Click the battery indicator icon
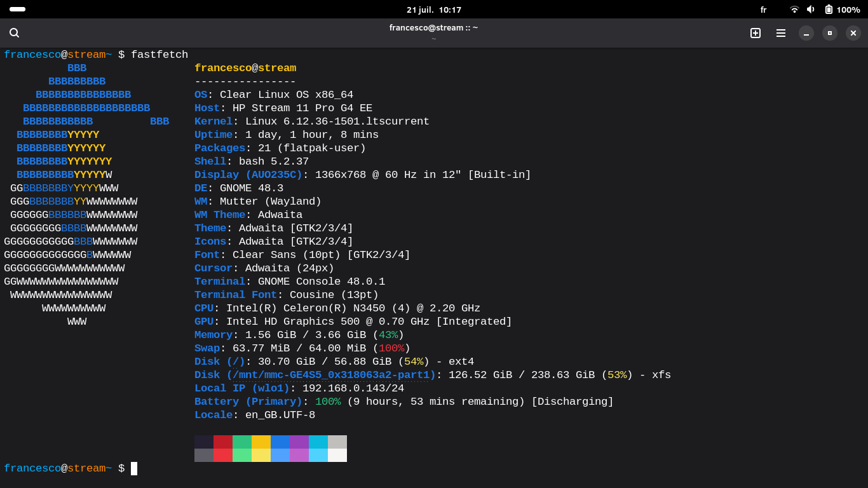The width and height of the screenshot is (868, 488). coord(829,10)
